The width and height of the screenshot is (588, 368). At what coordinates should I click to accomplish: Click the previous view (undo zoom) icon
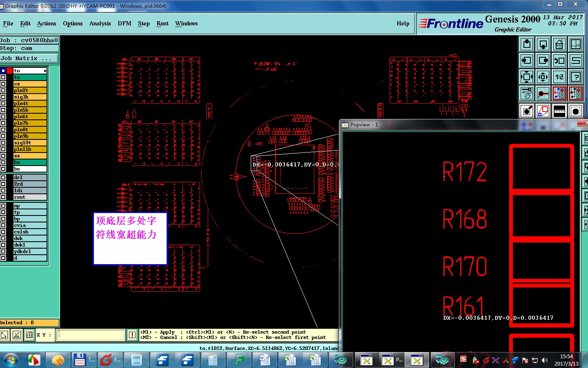coord(559,61)
